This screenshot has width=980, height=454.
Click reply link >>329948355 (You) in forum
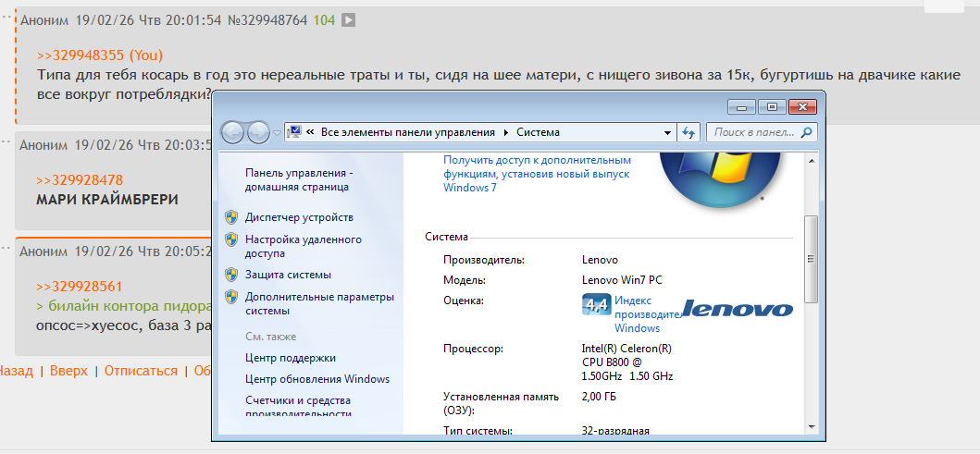click(x=99, y=55)
